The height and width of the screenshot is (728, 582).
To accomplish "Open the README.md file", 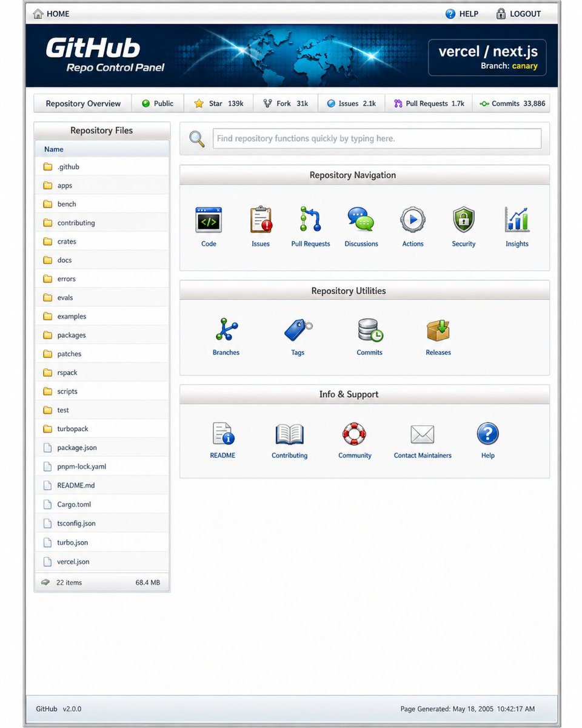I will pyautogui.click(x=102, y=485).
